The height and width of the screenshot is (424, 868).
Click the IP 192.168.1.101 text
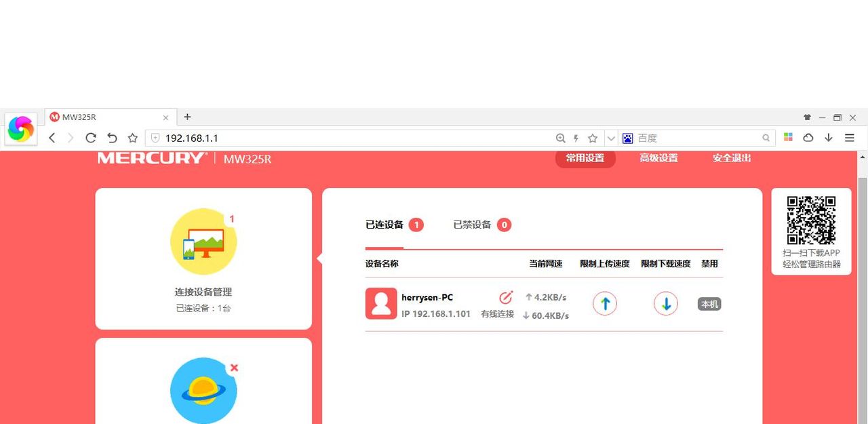tap(436, 314)
